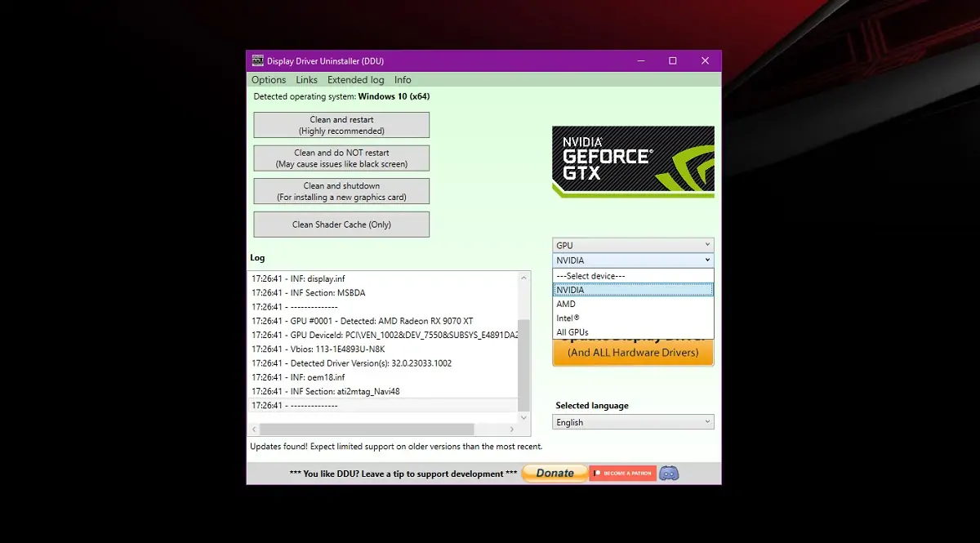Viewport: 980px width, 543px height.
Task: Click the log's horizontal scrollbar thumb
Action: 367,429
